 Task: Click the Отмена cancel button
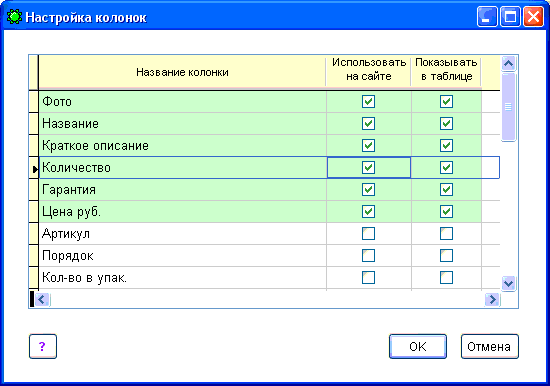(489, 346)
